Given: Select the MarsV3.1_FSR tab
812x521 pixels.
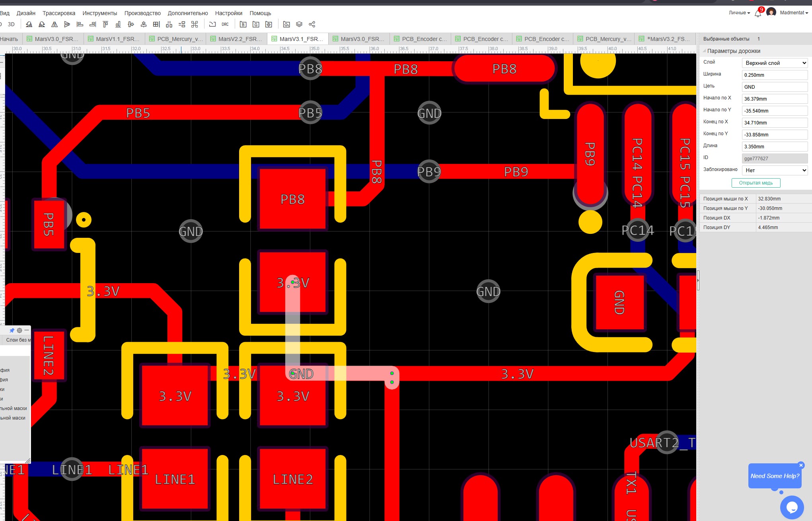Looking at the screenshot, I should point(298,39).
